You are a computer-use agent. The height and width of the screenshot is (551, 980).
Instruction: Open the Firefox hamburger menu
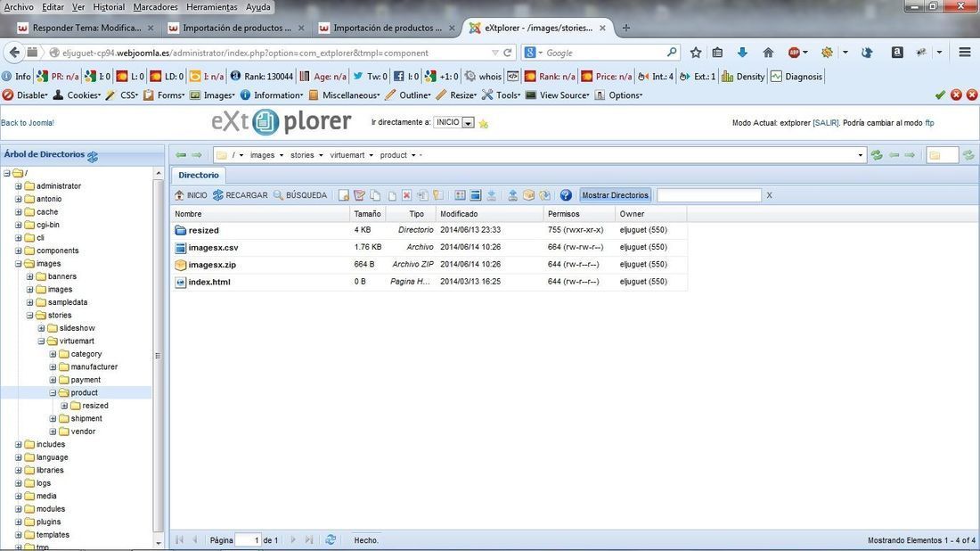pos(965,53)
